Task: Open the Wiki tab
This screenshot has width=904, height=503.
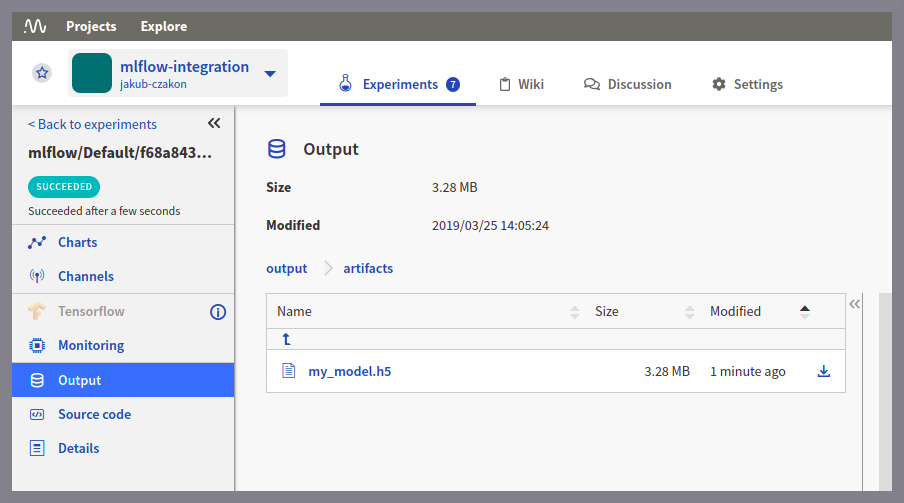Action: point(521,84)
